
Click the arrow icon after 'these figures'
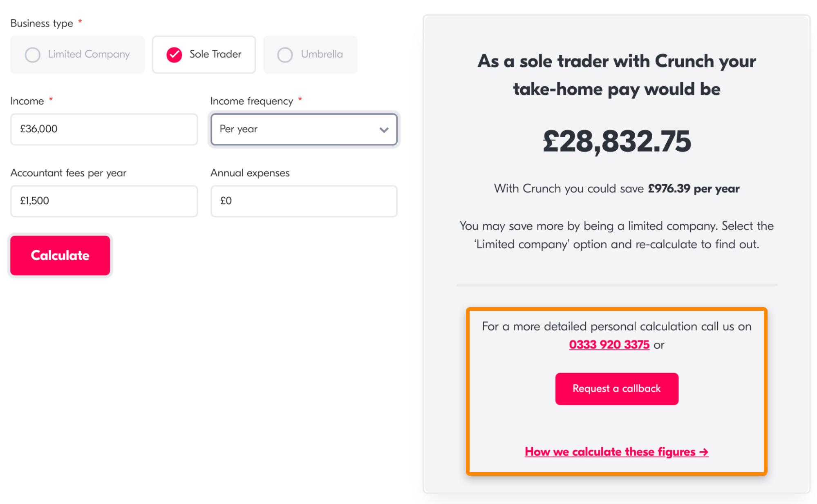[704, 452]
